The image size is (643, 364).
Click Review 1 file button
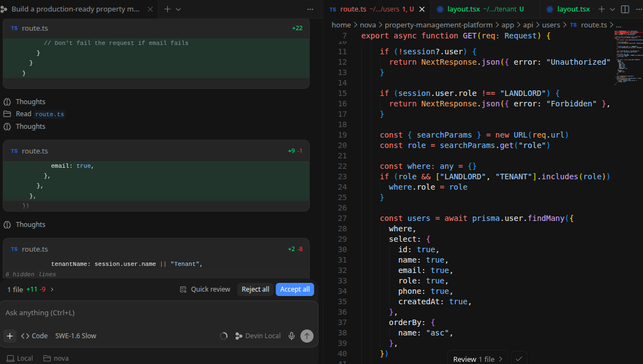(x=478, y=359)
